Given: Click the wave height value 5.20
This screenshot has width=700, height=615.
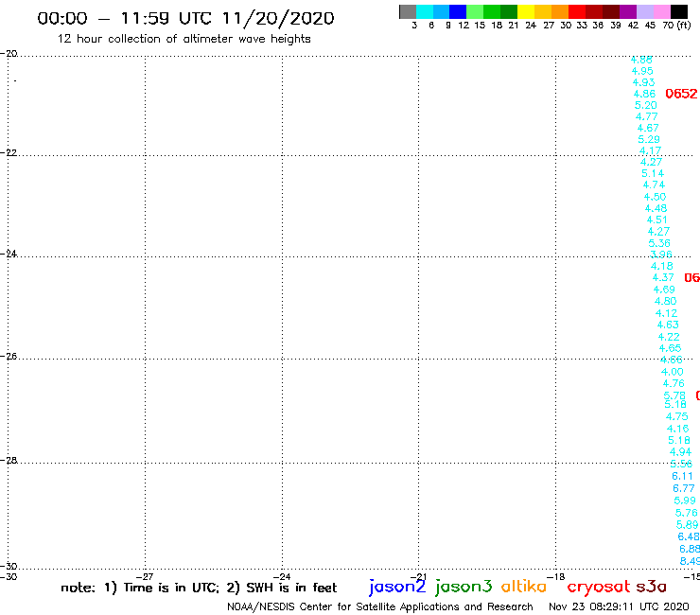Looking at the screenshot, I should tap(646, 105).
